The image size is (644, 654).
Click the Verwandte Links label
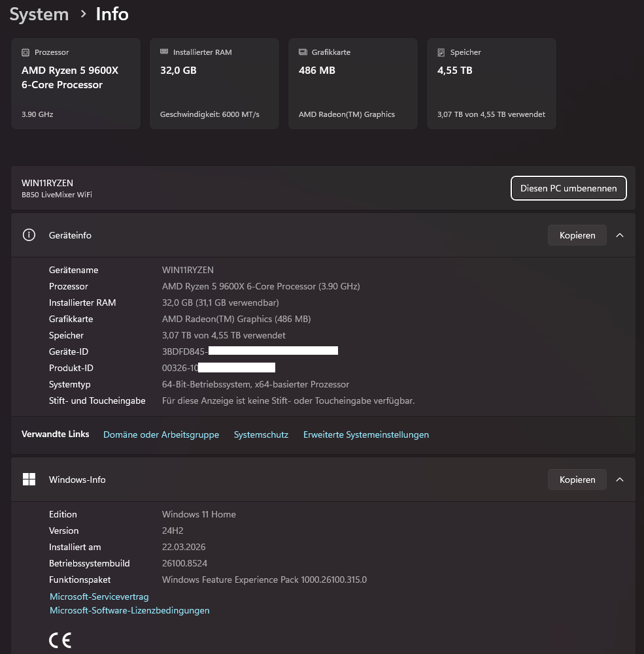pos(55,434)
